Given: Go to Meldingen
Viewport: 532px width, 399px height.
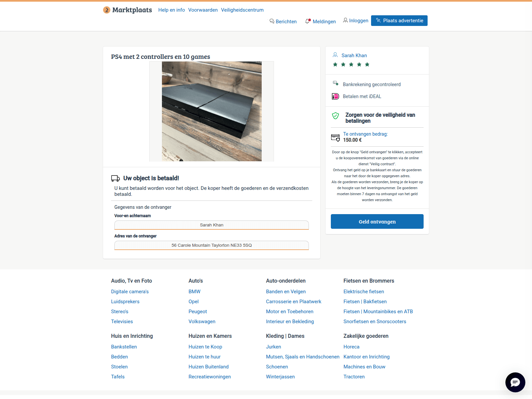Looking at the screenshot, I should tap(324, 22).
